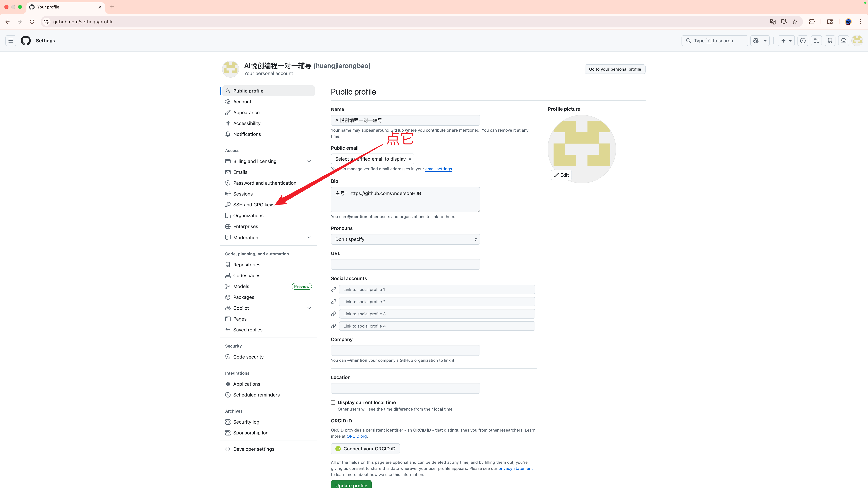Open notifications inbox icon

[843, 41]
